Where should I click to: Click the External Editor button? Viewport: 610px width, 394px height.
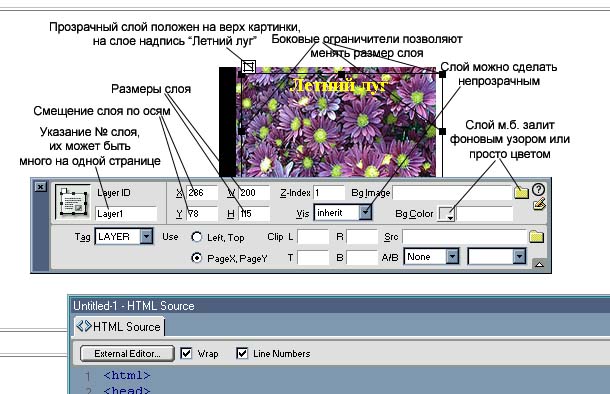pyautogui.click(x=127, y=354)
